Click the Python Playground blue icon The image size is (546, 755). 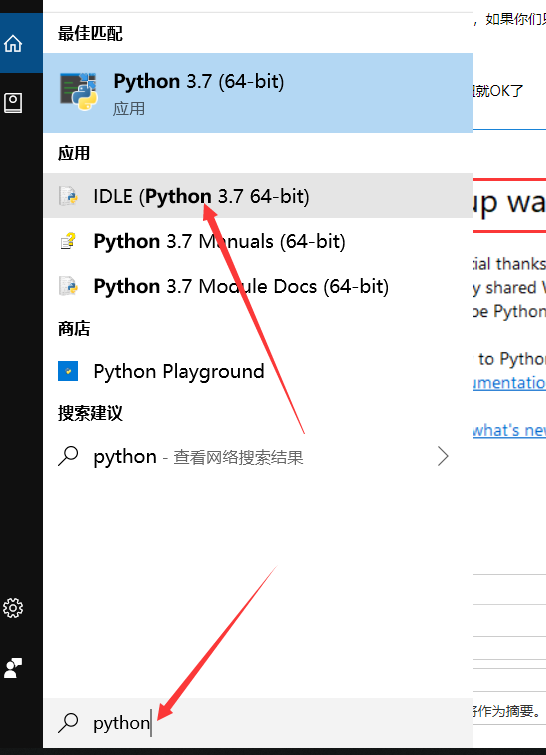68,371
